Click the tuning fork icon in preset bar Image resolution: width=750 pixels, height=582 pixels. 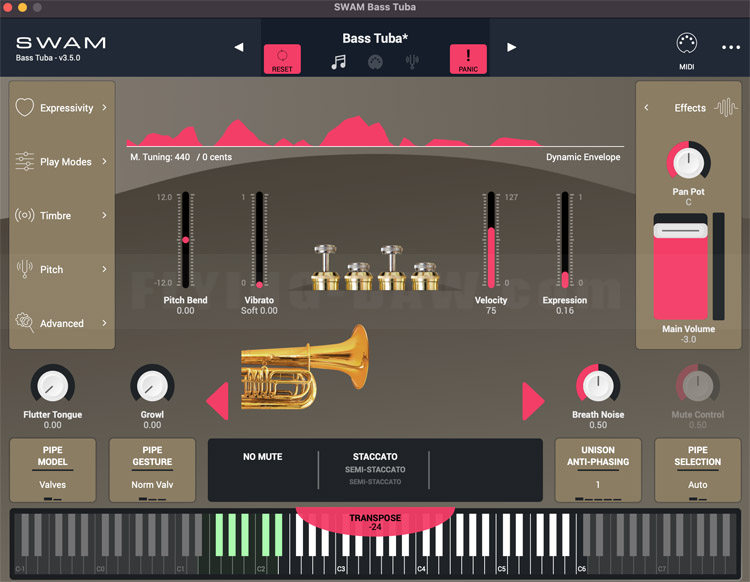[x=412, y=62]
